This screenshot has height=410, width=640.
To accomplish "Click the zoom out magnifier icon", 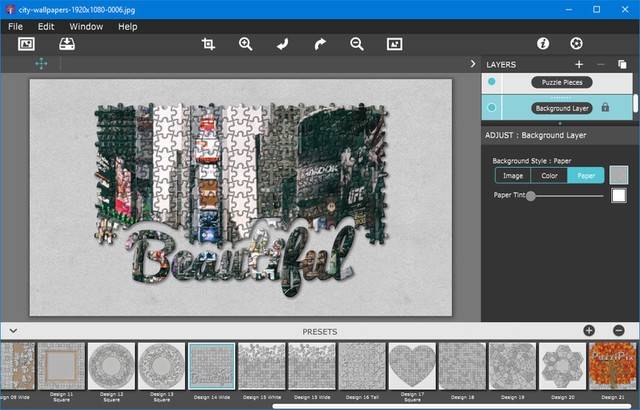I will [x=357, y=44].
